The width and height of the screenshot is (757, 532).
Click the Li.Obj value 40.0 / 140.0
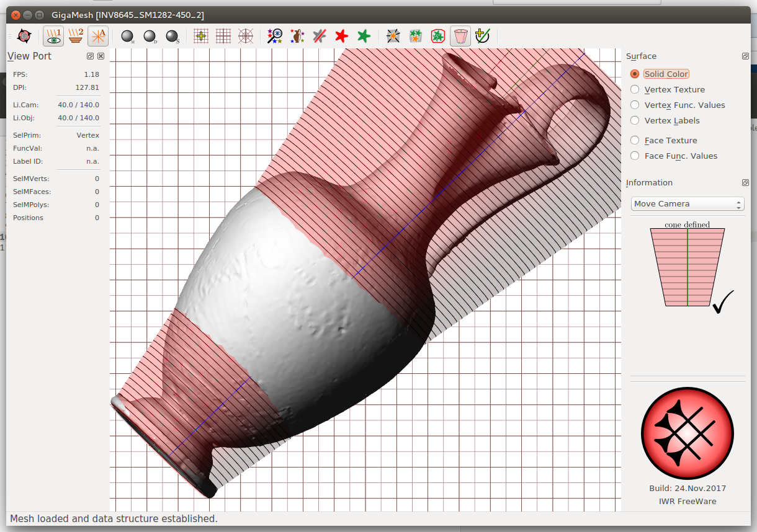pos(78,118)
